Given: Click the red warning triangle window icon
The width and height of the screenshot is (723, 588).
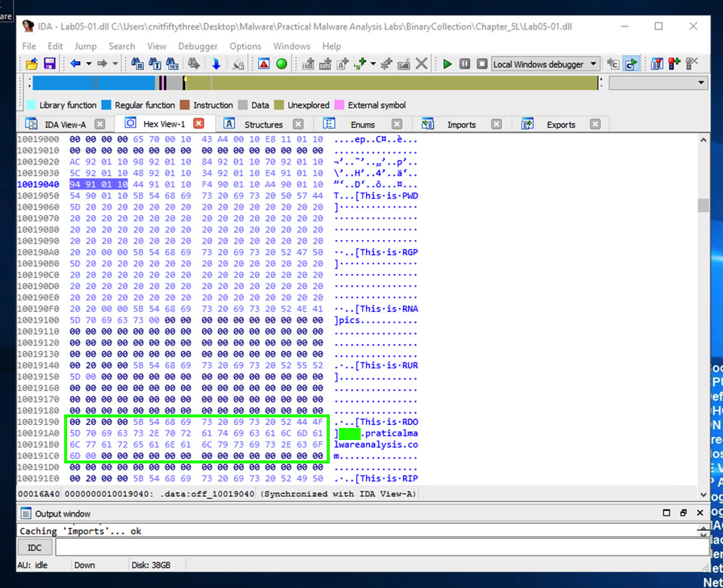Looking at the screenshot, I should pyautogui.click(x=263, y=64).
